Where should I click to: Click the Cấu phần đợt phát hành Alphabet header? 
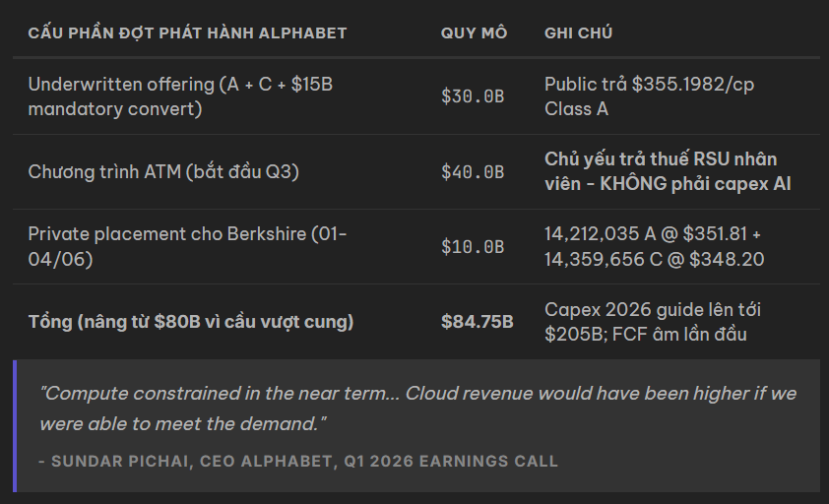[x=187, y=33]
